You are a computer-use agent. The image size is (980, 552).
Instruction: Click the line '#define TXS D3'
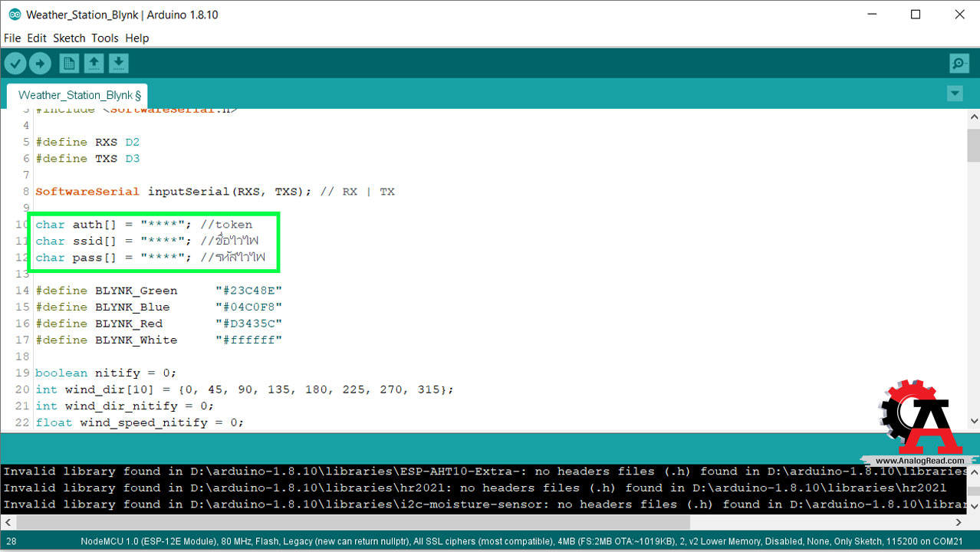tap(87, 159)
